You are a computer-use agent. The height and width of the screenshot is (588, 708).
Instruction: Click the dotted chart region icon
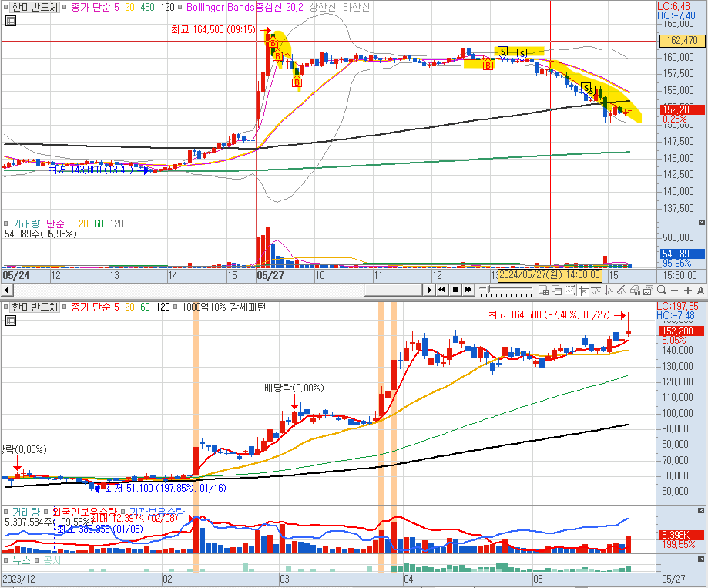(x=570, y=291)
